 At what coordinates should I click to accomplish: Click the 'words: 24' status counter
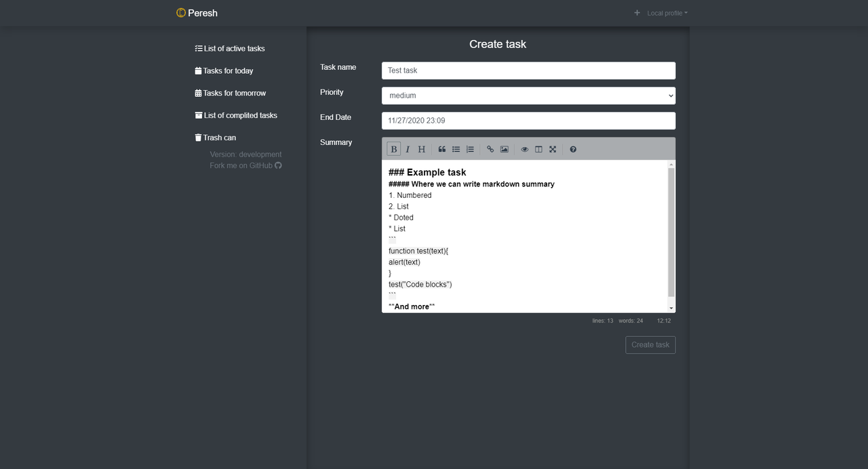tap(631, 321)
